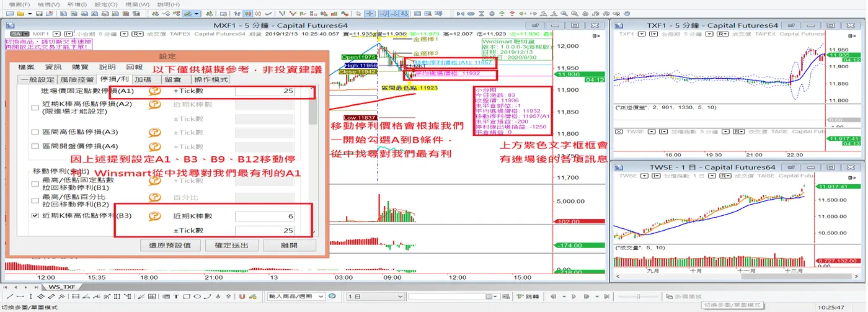This screenshot has width=868, height=312.
Task: Select the crosshair cursor tool
Action: click(370, 13)
